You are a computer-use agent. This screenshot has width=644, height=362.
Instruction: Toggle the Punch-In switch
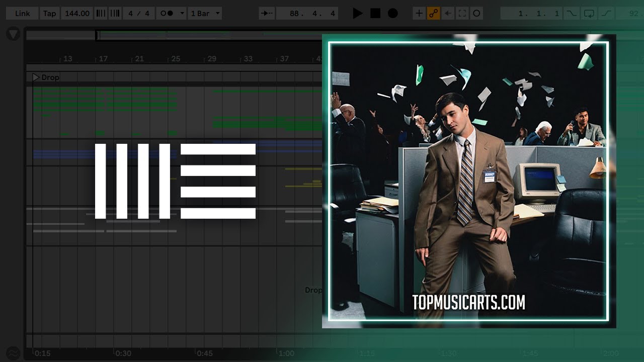(571, 14)
